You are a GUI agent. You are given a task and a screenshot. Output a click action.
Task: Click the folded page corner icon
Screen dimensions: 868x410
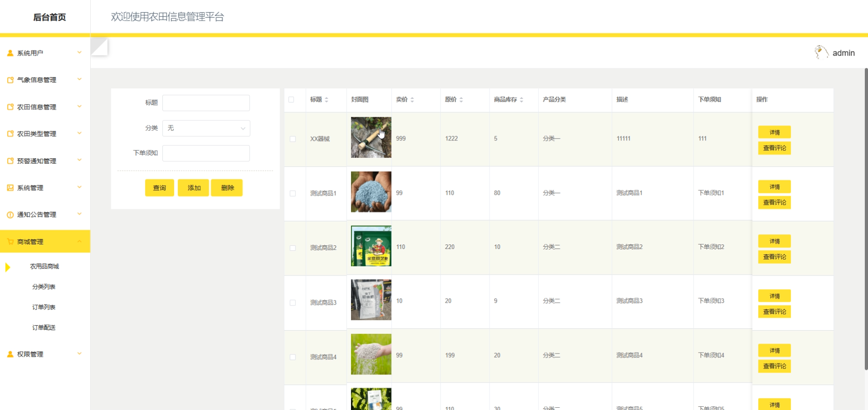tap(99, 47)
